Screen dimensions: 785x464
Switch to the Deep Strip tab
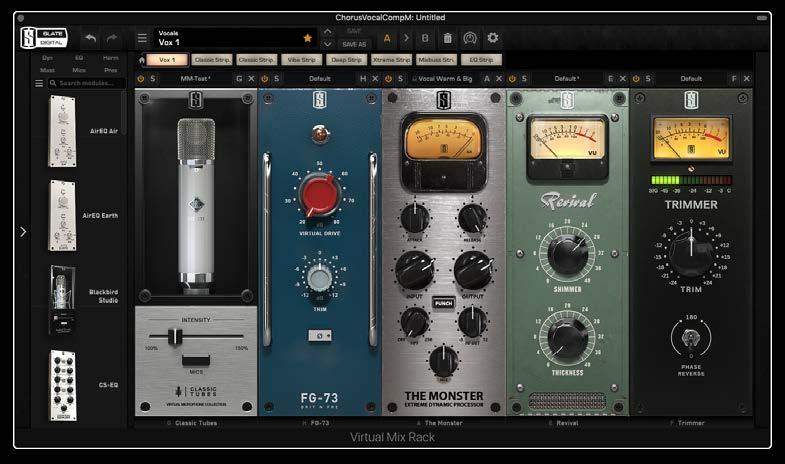tap(346, 60)
